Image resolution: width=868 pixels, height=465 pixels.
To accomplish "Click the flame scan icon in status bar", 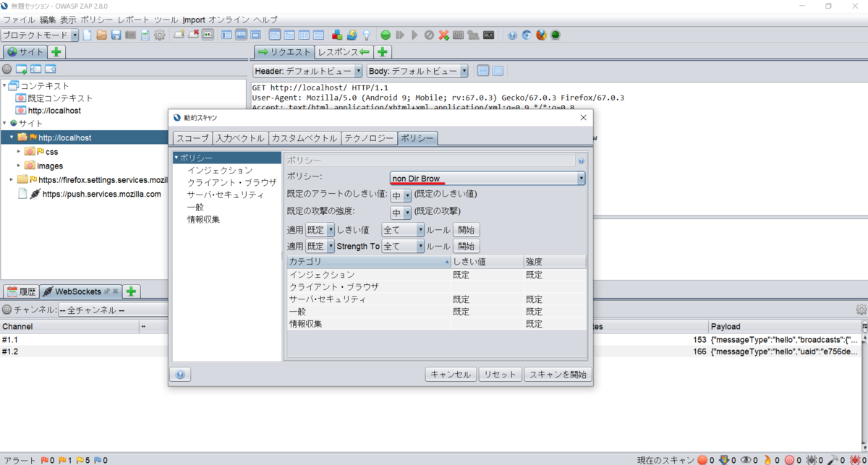I will (767, 459).
